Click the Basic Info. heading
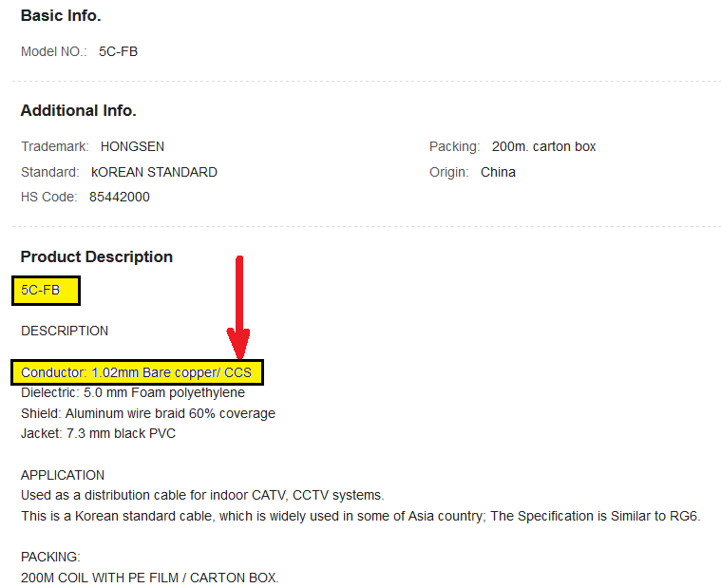Viewport: 721px width, 588px height. click(x=61, y=15)
